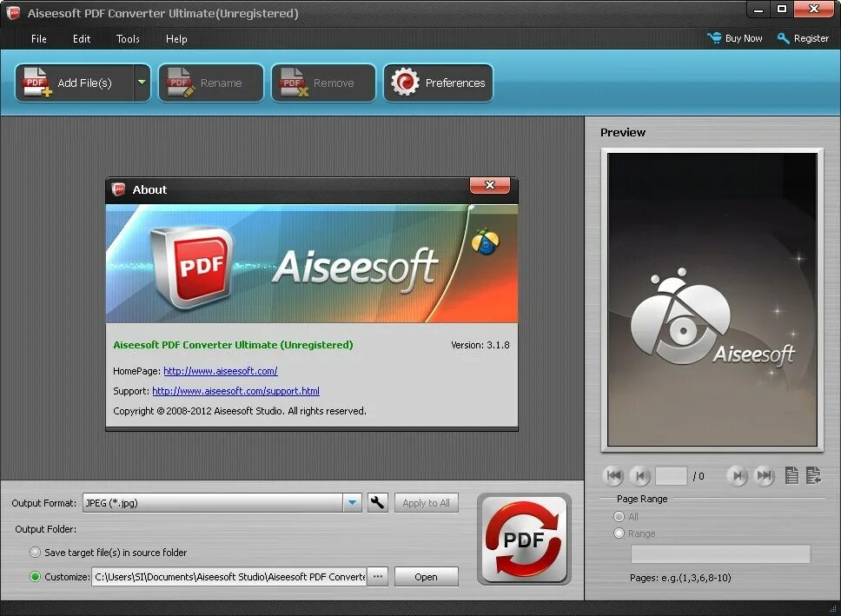Click the single page view icon

(x=791, y=475)
